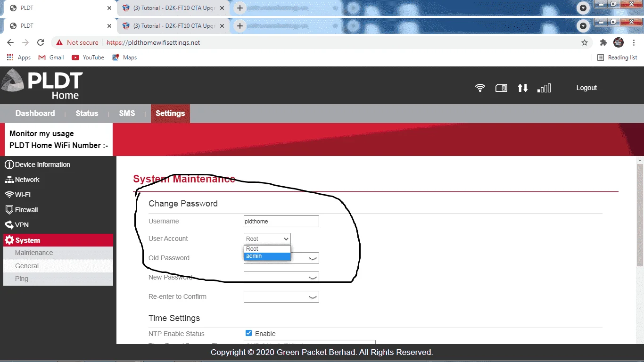The width and height of the screenshot is (644, 362).
Task: Open a new tab with the plus button
Action: point(240,25)
